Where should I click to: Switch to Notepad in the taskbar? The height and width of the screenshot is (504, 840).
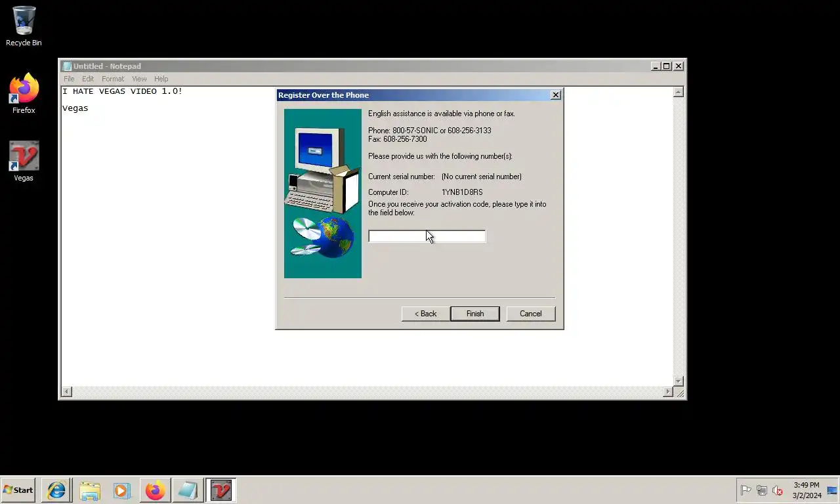188,490
